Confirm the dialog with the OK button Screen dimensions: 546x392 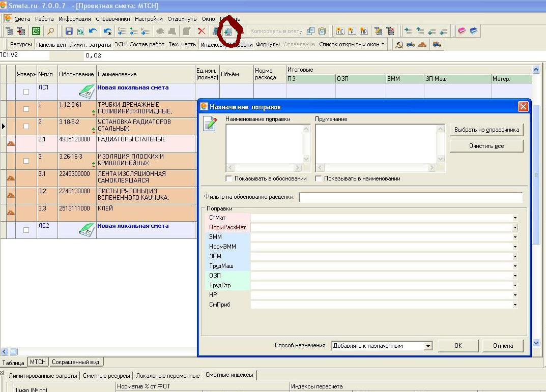tap(458, 346)
